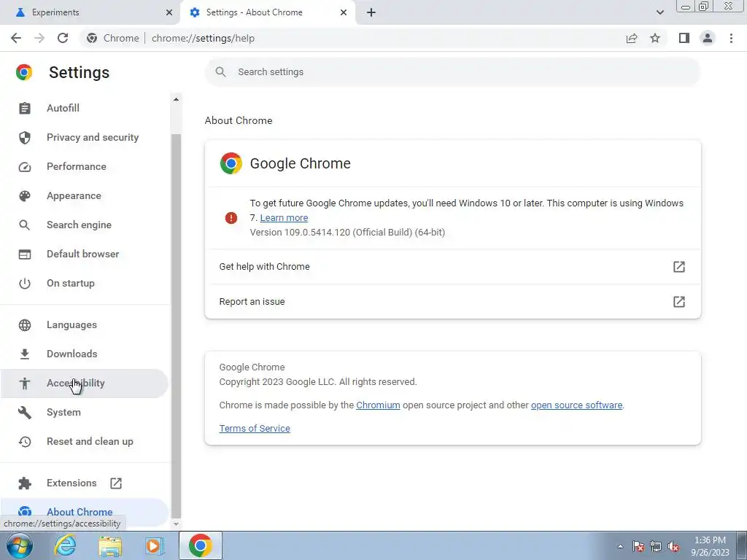Screen dimensions: 747x560
Task: Share this page via share icon
Action: coord(632,38)
